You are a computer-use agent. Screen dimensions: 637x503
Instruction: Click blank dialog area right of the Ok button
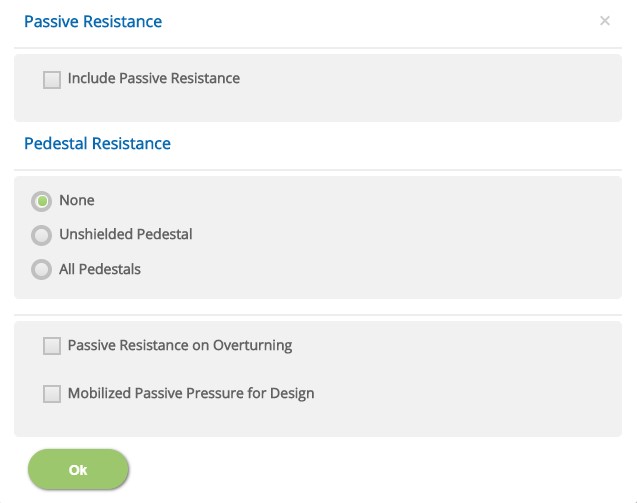(380, 470)
